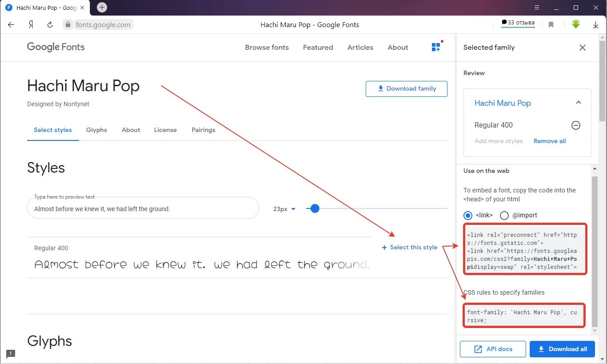607x364 pixels.
Task: Remove Regular 400 with minus icon
Action: pyautogui.click(x=576, y=125)
